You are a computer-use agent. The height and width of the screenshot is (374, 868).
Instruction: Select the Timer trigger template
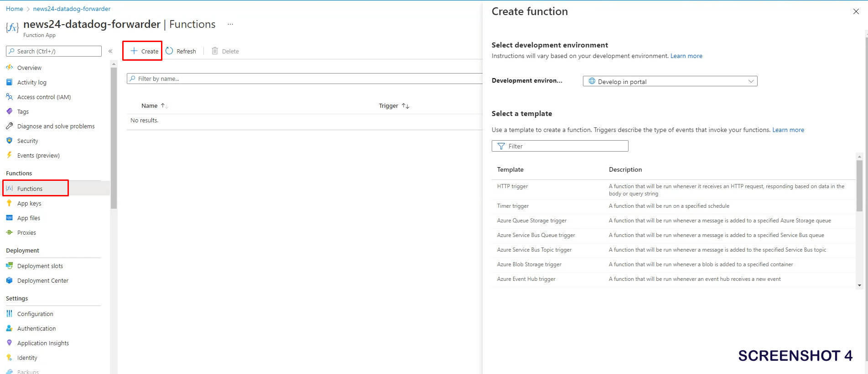(x=513, y=206)
